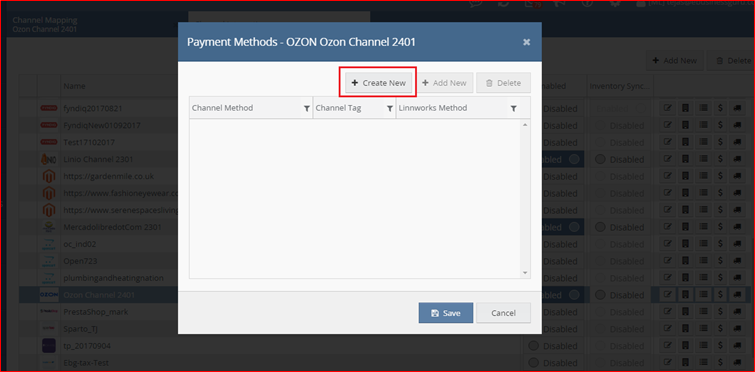755x372 pixels.
Task: Select the Sparto_TJ channel row
Action: click(80, 329)
